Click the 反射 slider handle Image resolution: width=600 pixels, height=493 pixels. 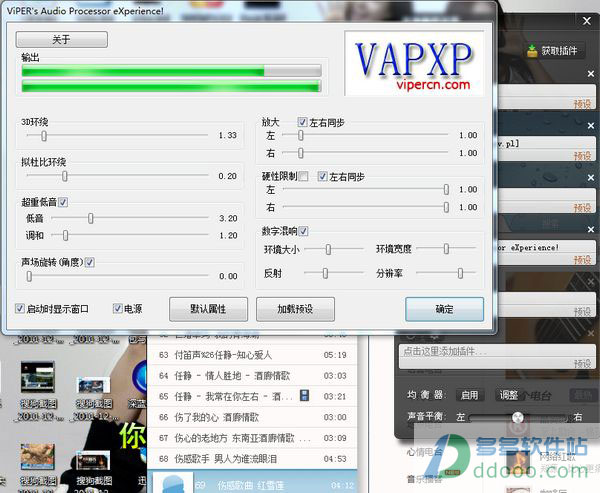pyautogui.click(x=325, y=273)
